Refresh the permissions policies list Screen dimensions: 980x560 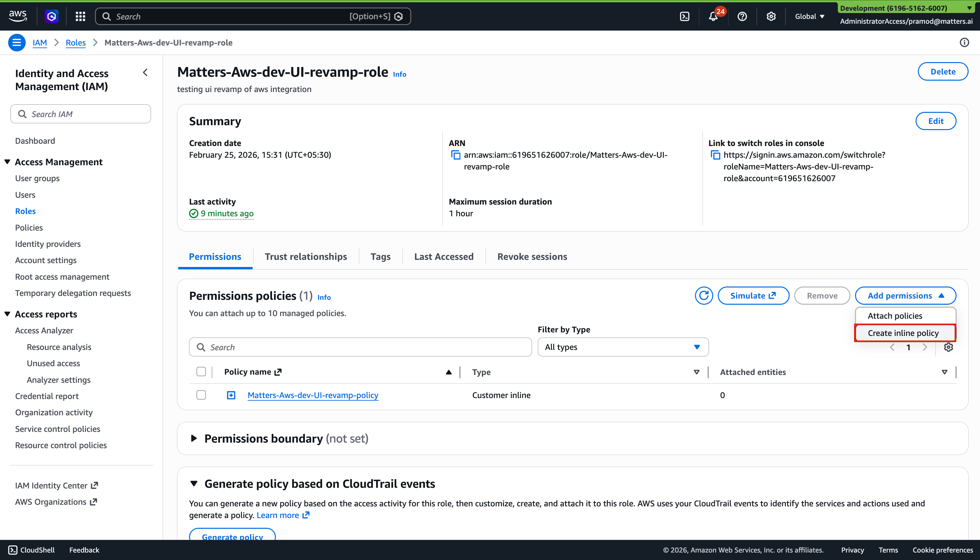pyautogui.click(x=704, y=295)
